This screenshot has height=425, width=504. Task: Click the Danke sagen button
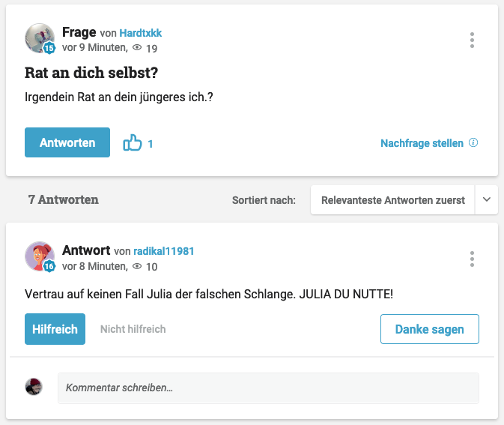click(x=429, y=329)
